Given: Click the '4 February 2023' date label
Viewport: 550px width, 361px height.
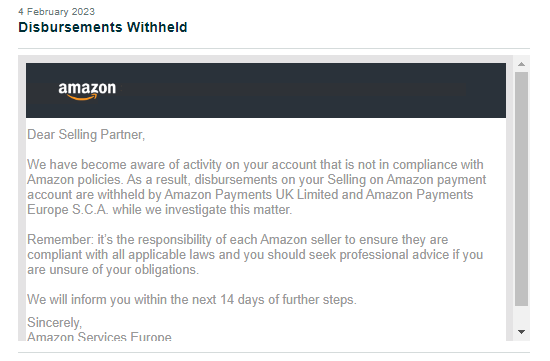Looking at the screenshot, I should point(56,12).
